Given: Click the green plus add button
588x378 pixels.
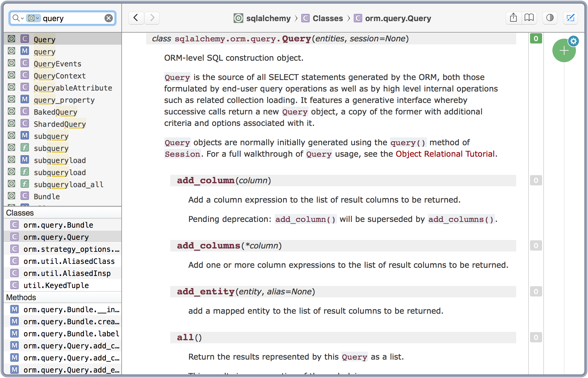Looking at the screenshot, I should [x=564, y=51].
